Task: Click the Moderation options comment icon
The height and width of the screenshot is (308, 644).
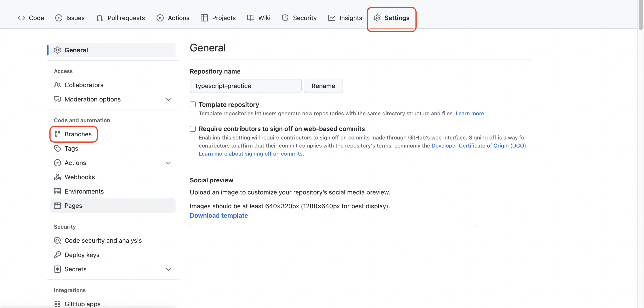Action: tap(57, 99)
